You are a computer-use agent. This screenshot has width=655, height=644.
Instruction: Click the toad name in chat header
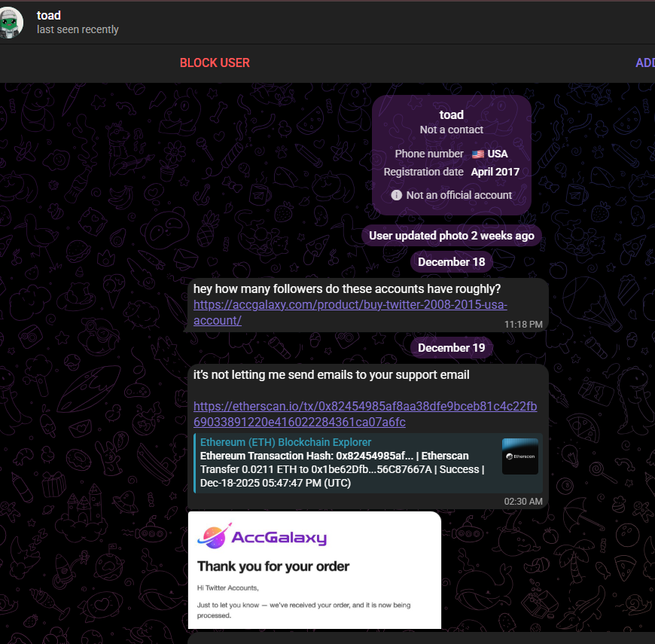[x=48, y=16]
